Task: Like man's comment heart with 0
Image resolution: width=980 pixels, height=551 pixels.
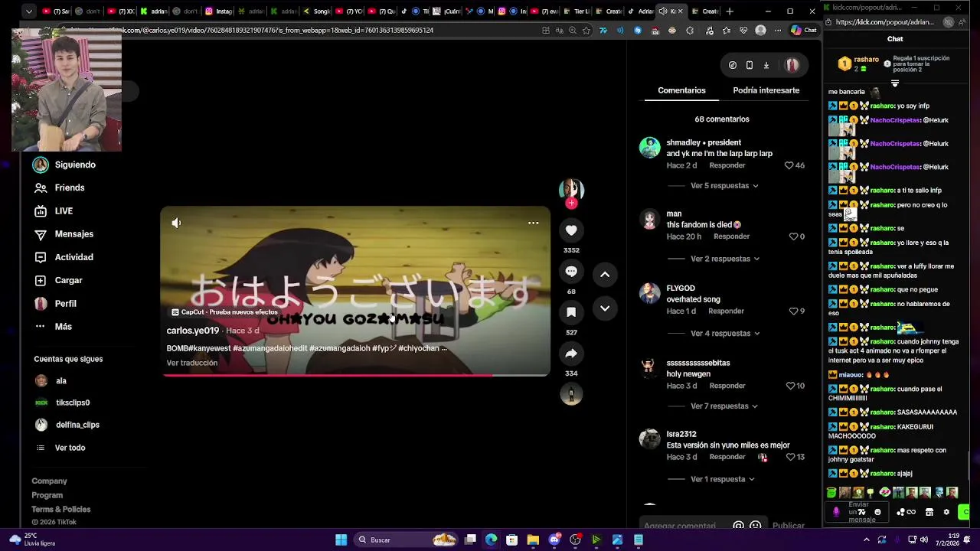Action: point(793,237)
